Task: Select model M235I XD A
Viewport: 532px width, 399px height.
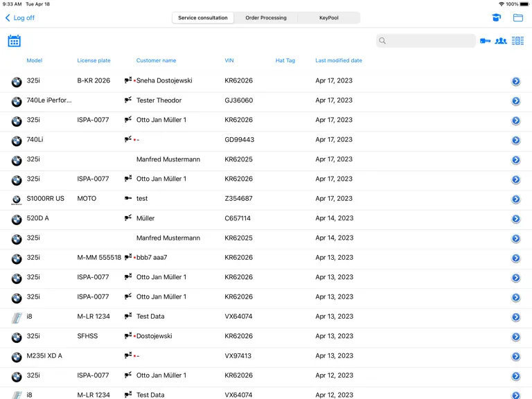Action: click(44, 355)
